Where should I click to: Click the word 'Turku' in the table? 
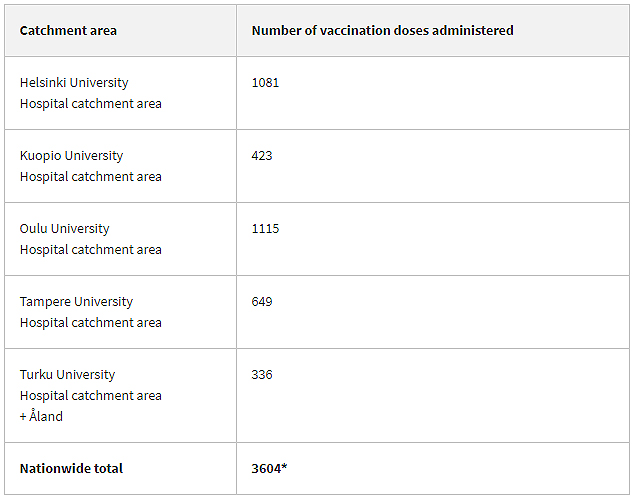click(x=36, y=374)
